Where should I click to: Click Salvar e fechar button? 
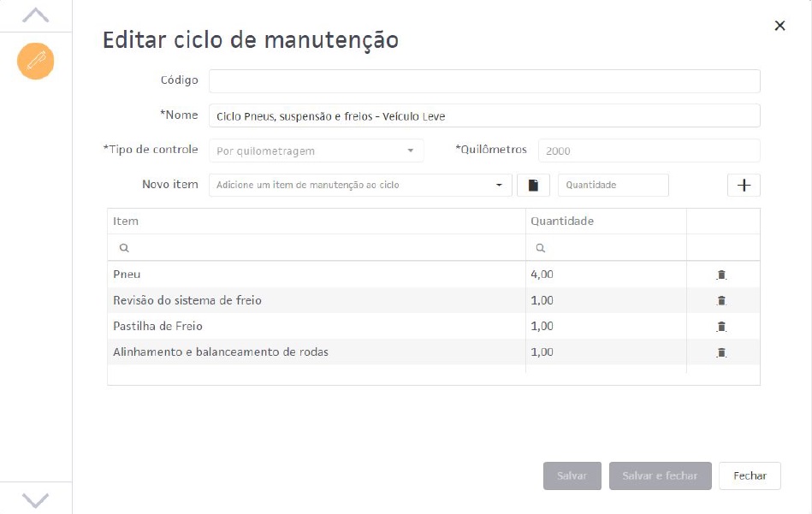click(660, 476)
